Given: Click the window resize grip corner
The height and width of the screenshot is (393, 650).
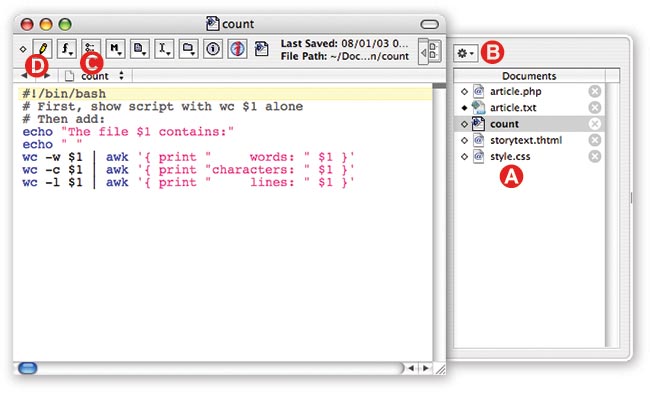Looking at the screenshot, I should pyautogui.click(x=440, y=369).
